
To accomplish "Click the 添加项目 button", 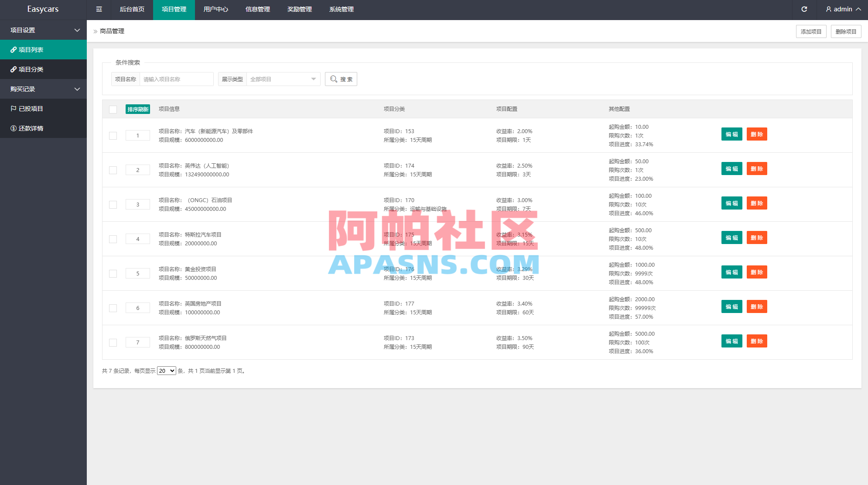I will point(811,31).
